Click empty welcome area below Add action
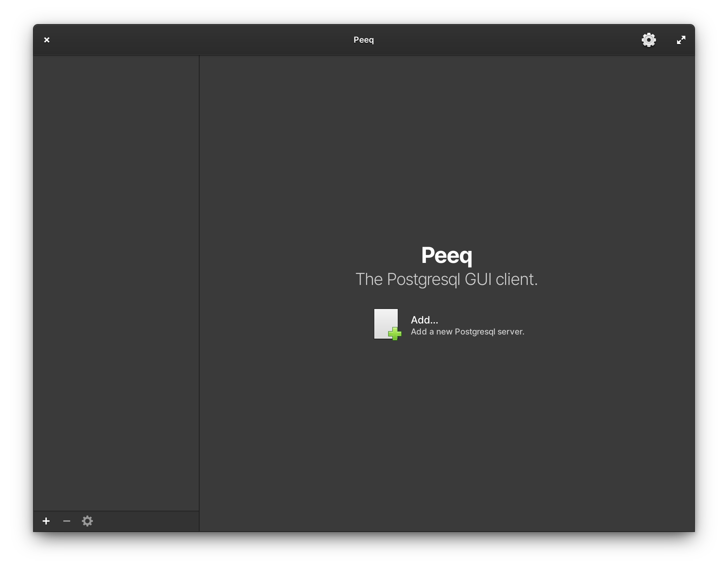This screenshot has width=728, height=574. point(447,430)
